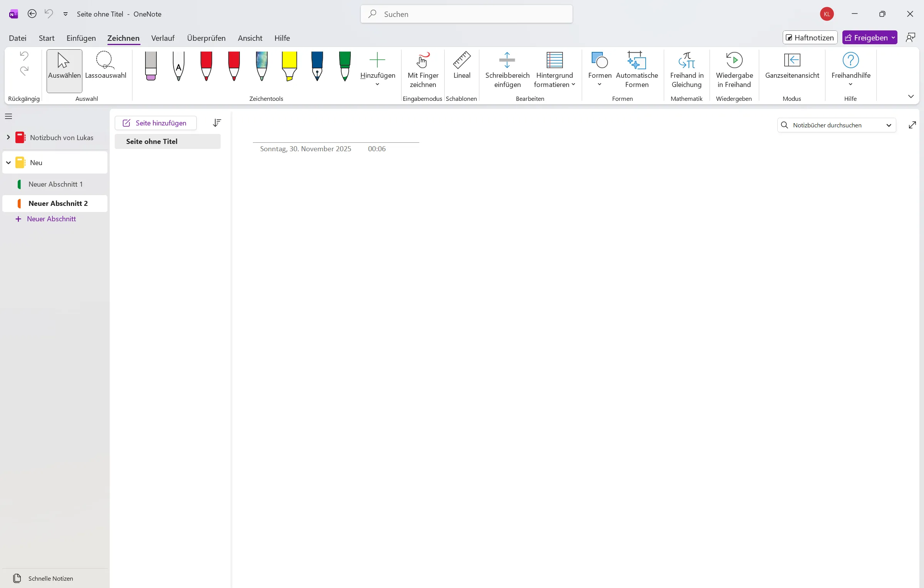Open the Ansicht menu tab
The width and height of the screenshot is (924, 588).
(249, 38)
